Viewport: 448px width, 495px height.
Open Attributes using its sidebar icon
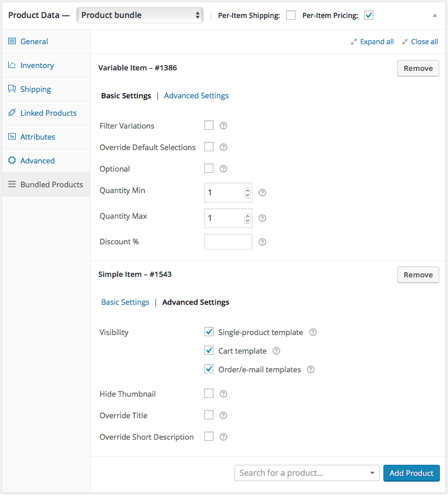pos(12,137)
